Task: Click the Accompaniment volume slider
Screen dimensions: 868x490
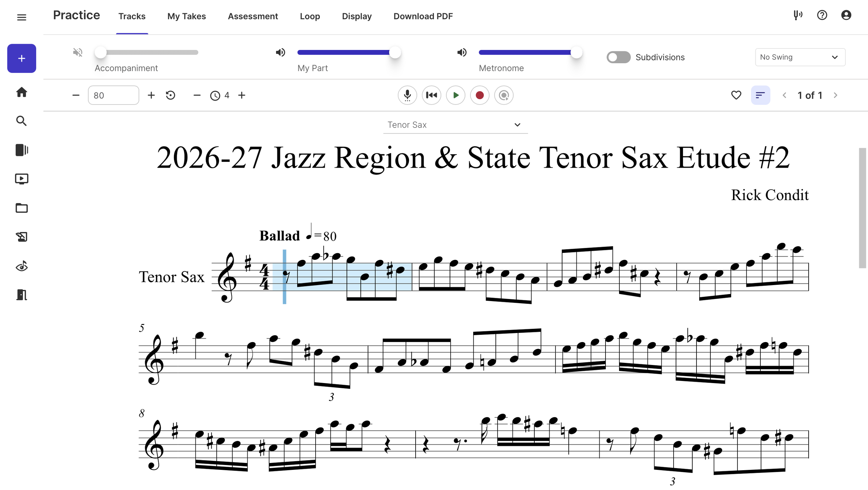Action: (x=147, y=52)
